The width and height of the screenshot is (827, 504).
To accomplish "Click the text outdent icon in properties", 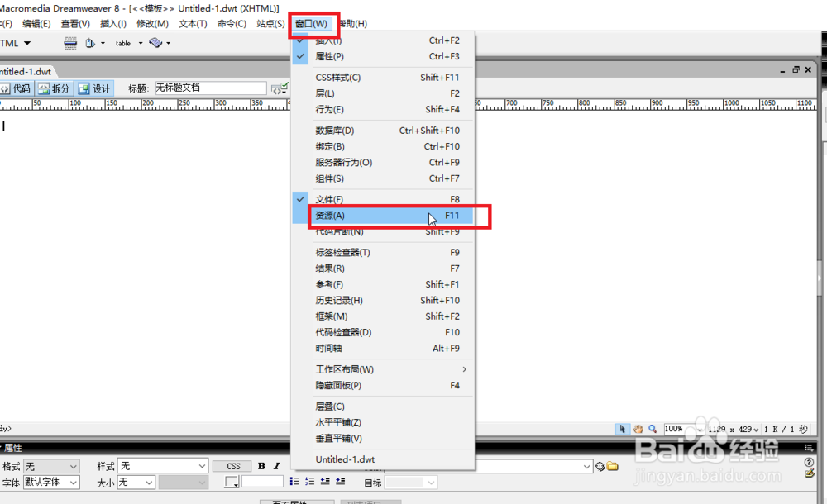I will pos(325,482).
